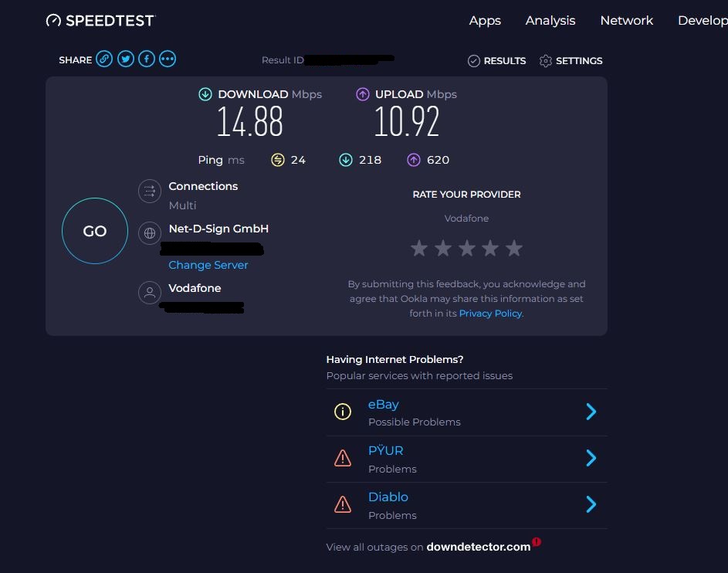Viewport: 728px width, 573px height.
Task: Open the Network menu
Action: click(x=626, y=20)
